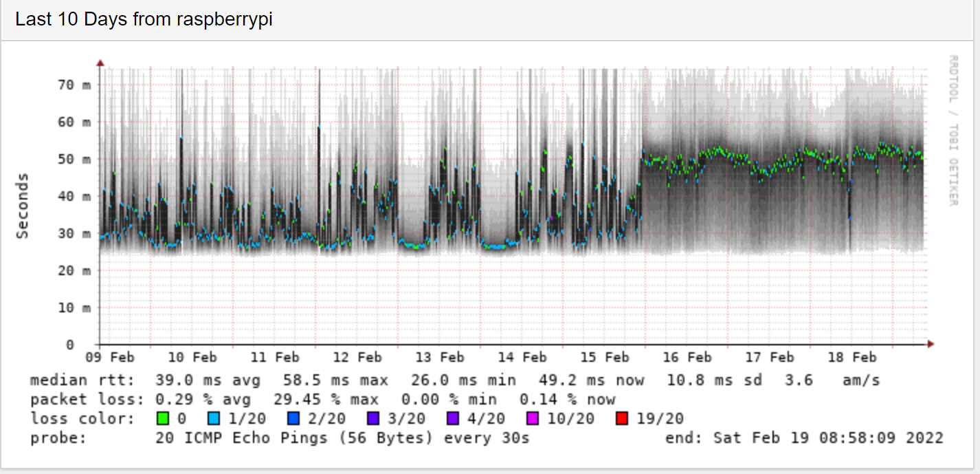Click the "Last 10 Days from raspberrypi" heading
Image resolution: width=980 pixels, height=474 pixels.
144,19
